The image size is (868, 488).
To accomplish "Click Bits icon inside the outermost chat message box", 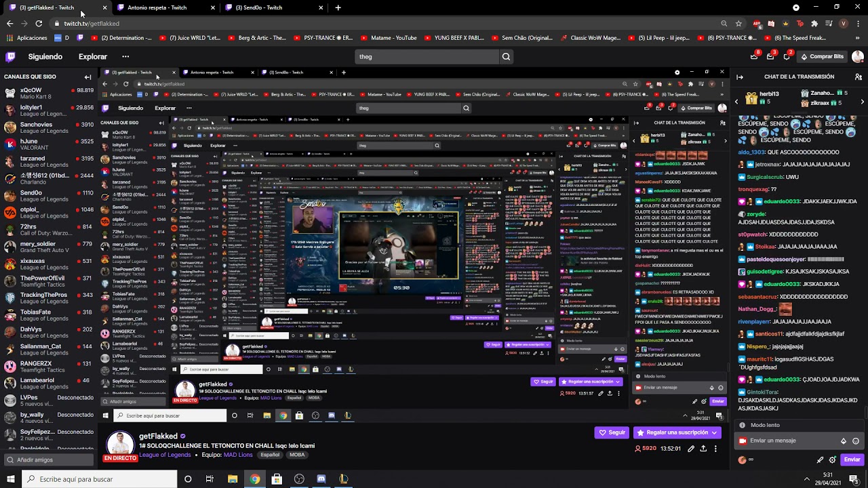I will pos(844,441).
